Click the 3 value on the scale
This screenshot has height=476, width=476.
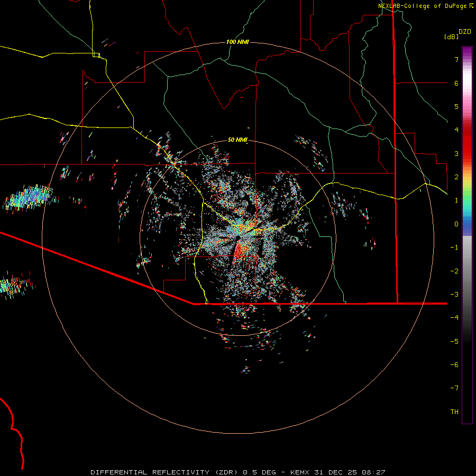456,153
